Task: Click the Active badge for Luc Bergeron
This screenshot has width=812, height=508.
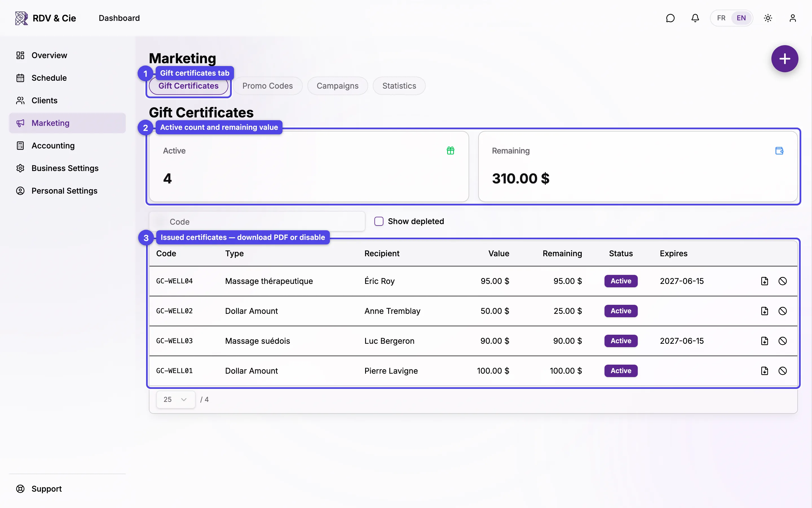Action: tap(621, 341)
